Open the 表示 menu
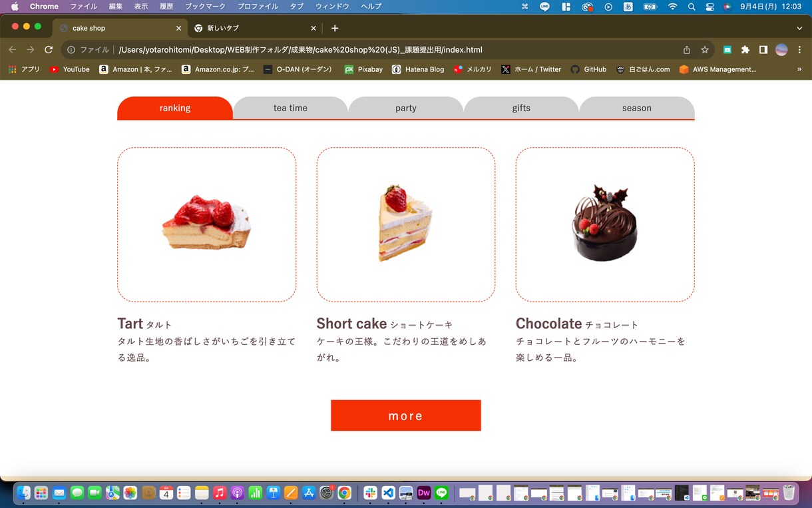The width and height of the screenshot is (812, 508). 141,7
